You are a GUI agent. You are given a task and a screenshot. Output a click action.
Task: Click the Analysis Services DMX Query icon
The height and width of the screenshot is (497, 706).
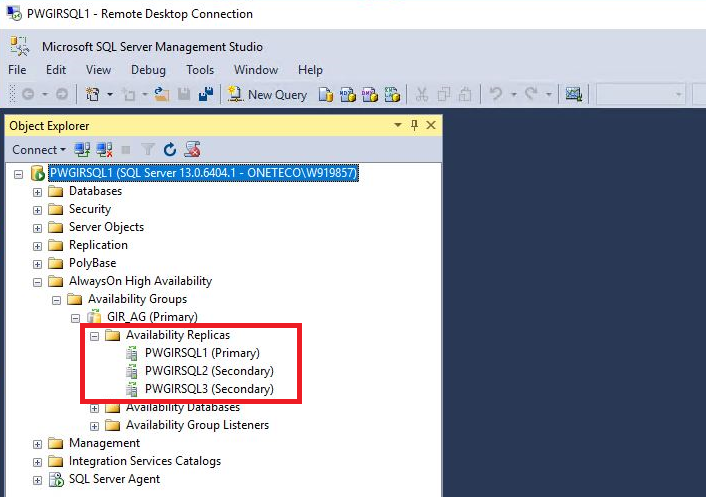(370, 95)
